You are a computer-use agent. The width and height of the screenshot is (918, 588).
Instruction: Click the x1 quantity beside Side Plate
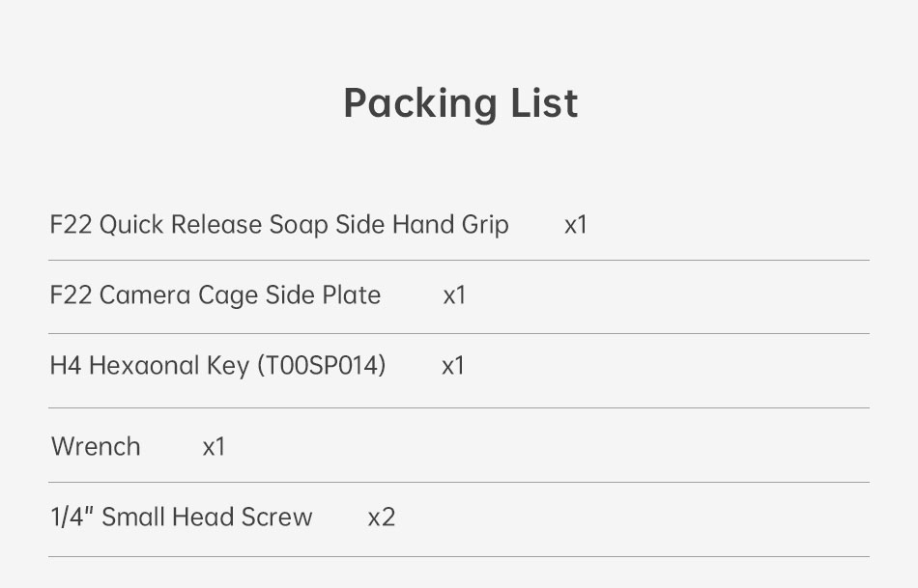[454, 295]
